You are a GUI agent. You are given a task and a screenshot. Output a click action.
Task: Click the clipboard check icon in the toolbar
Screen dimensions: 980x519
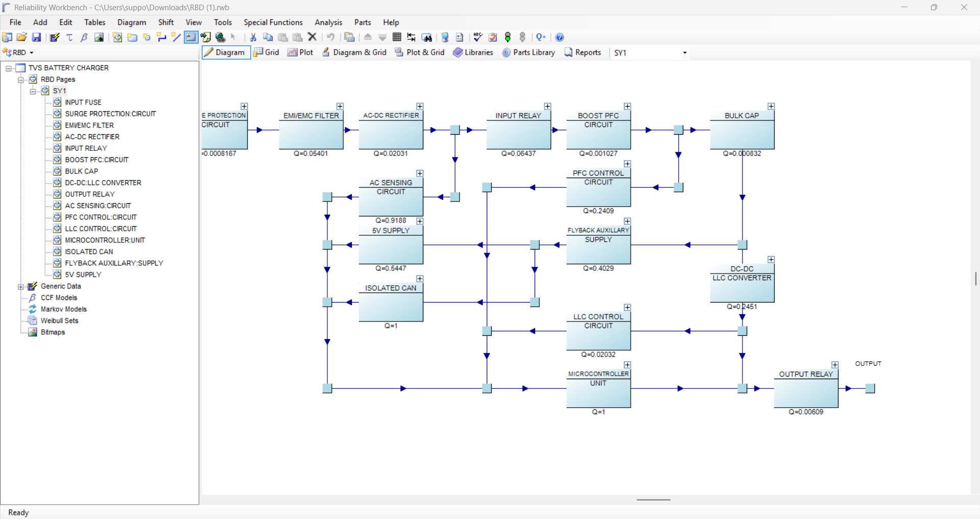(x=493, y=37)
